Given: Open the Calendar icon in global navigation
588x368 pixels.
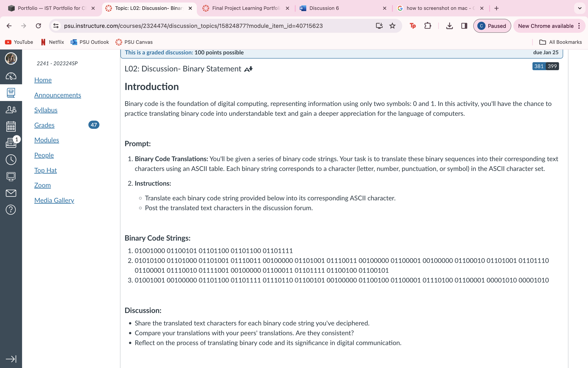Looking at the screenshot, I should click(x=11, y=126).
